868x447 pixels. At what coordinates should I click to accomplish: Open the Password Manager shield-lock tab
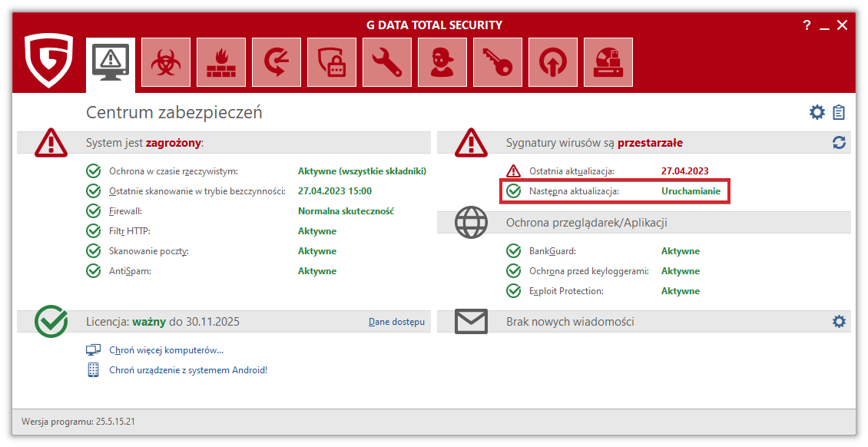[x=332, y=62]
